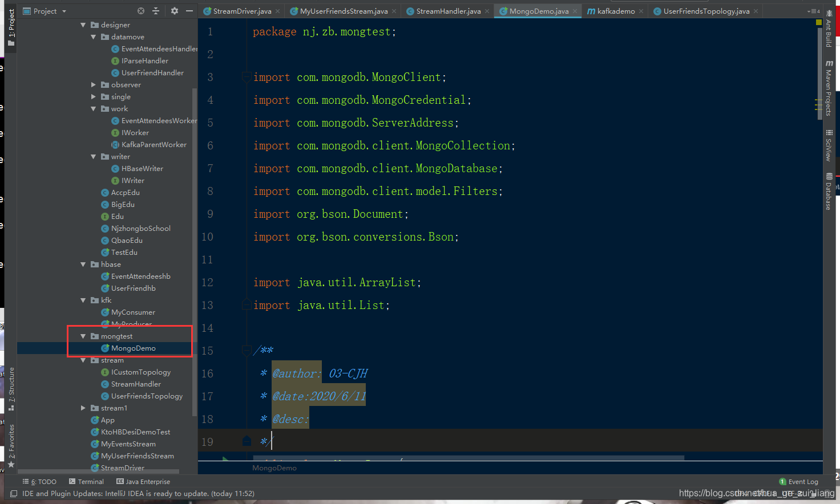Collapse the stream folder
840x504 pixels.
83,360
